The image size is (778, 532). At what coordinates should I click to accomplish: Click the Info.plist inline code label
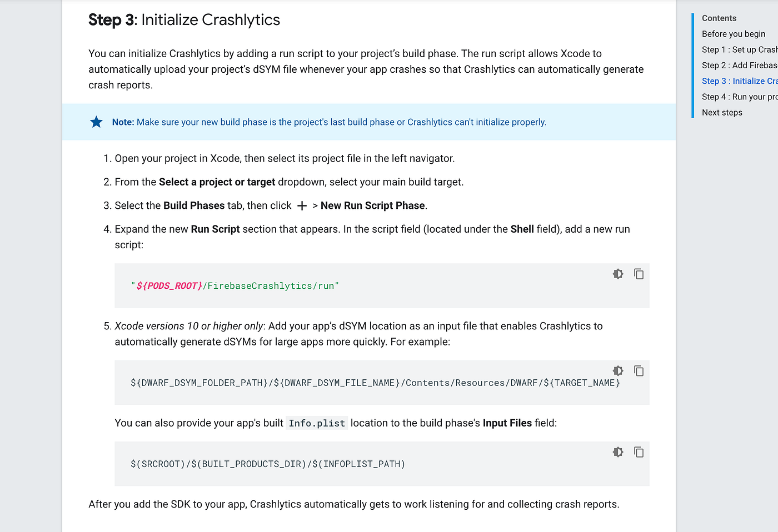(316, 423)
